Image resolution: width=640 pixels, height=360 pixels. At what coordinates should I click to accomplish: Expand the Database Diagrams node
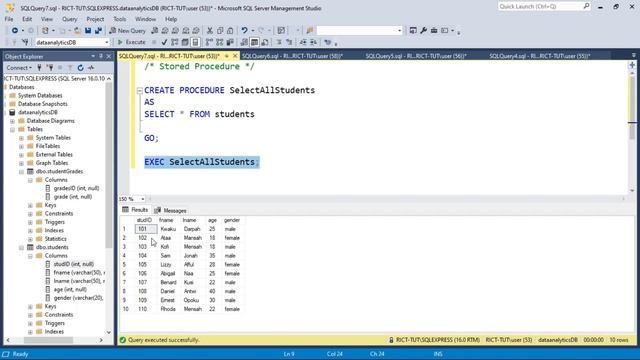pyautogui.click(x=13, y=121)
